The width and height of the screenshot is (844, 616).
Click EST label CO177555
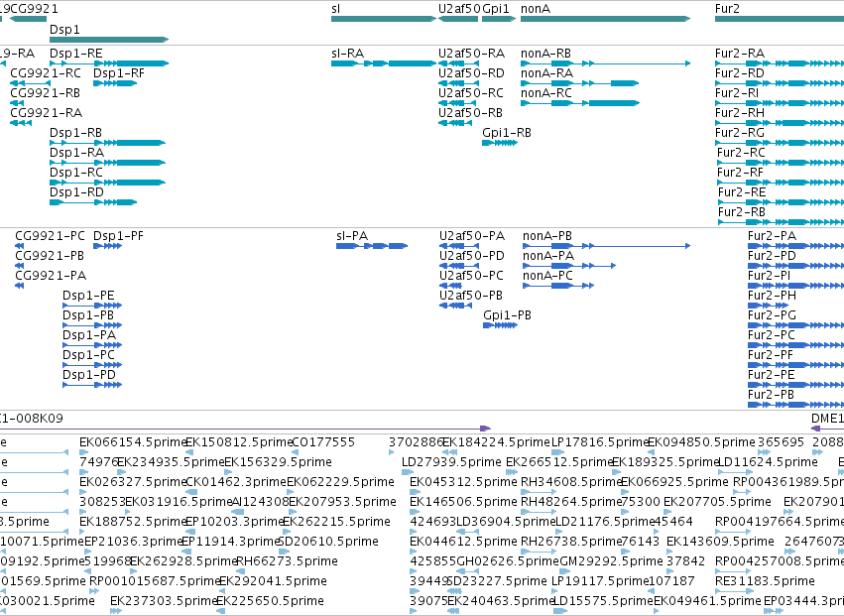(323, 442)
